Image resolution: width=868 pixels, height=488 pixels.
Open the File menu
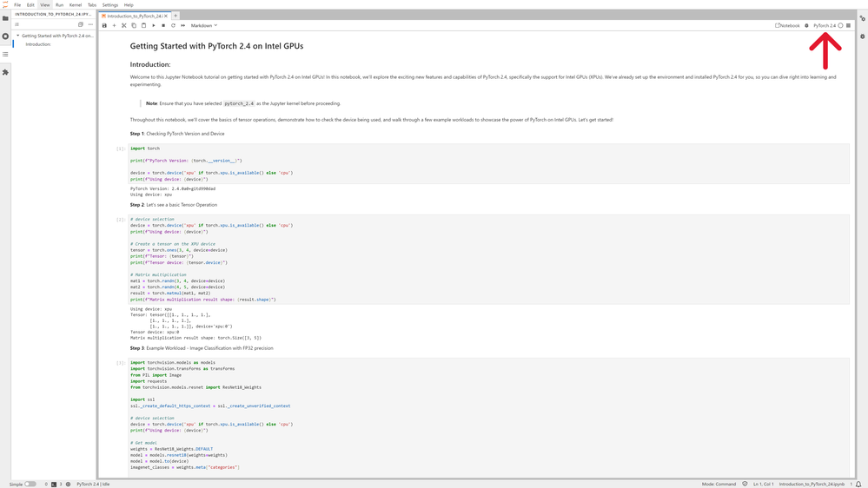pos(17,5)
